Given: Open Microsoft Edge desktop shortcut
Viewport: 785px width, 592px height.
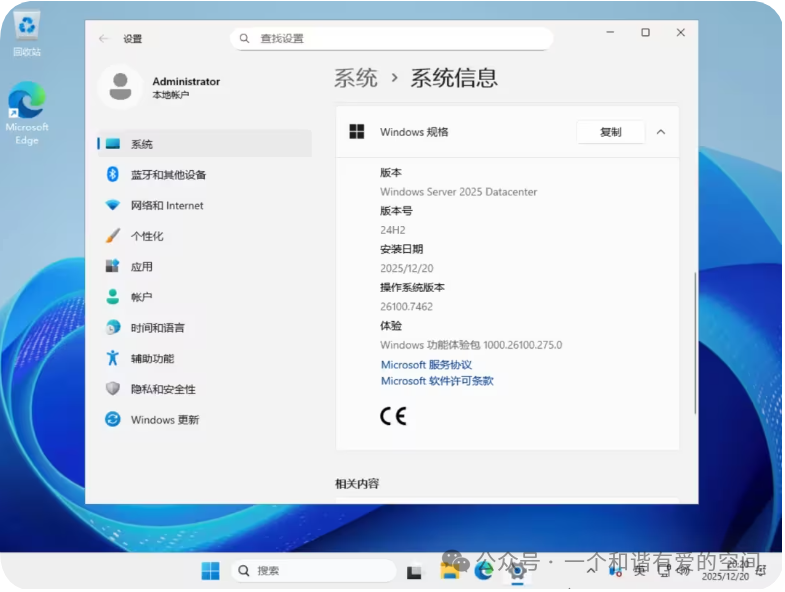Looking at the screenshot, I should [27, 112].
